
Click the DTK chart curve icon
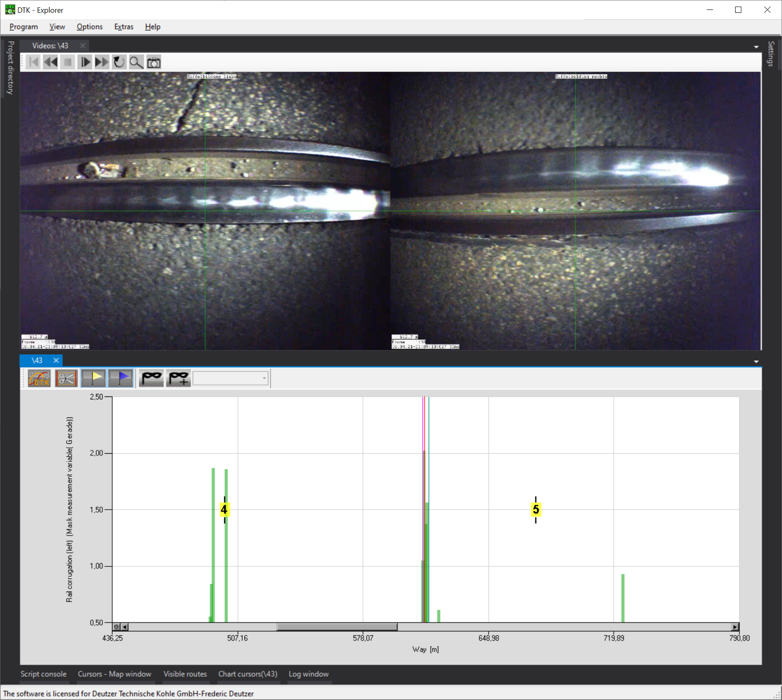click(39, 378)
